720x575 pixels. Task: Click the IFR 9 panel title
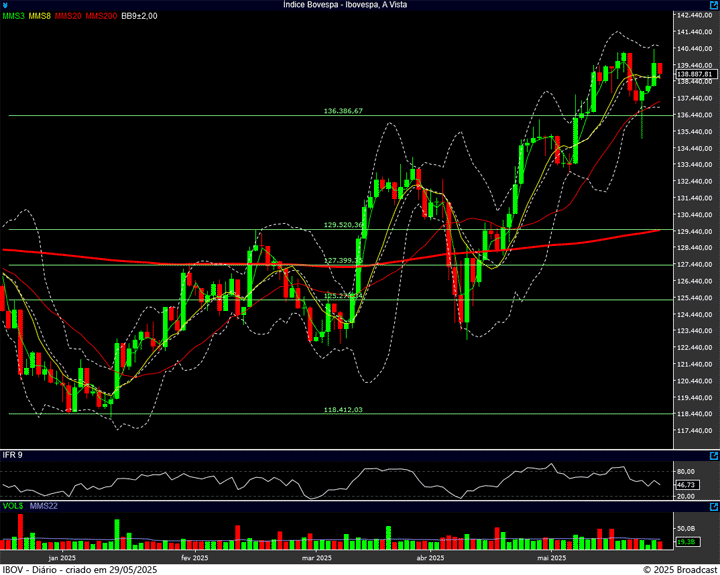click(12, 455)
